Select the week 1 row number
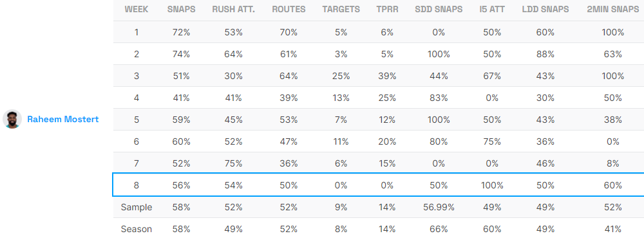The height and width of the screenshot is (236, 644). coord(137,32)
